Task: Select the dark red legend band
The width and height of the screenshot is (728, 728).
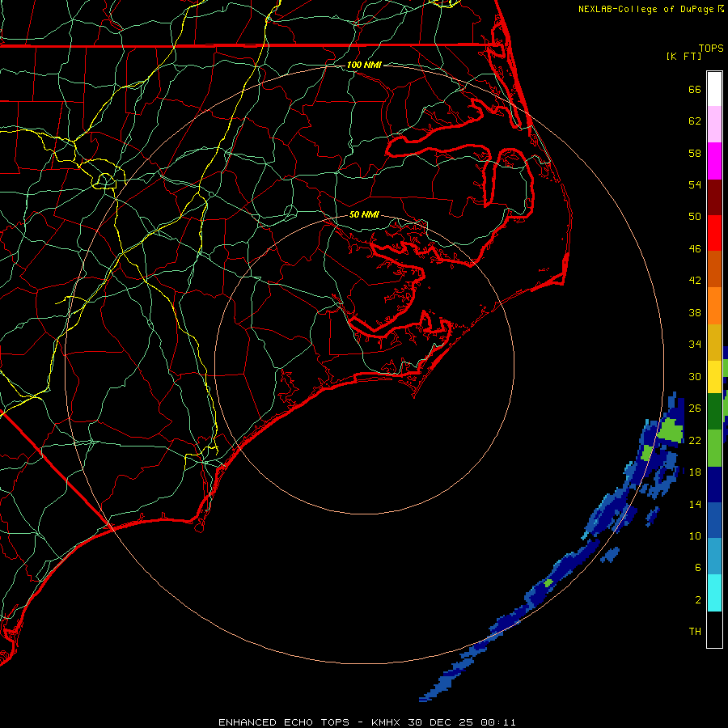Action: pos(714,197)
